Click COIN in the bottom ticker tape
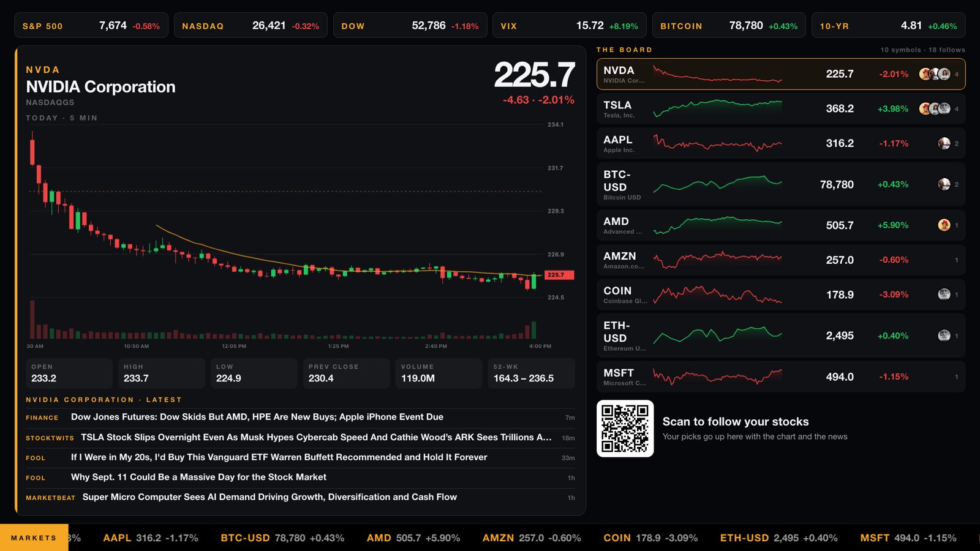Image resolution: width=980 pixels, height=551 pixels. [650, 538]
